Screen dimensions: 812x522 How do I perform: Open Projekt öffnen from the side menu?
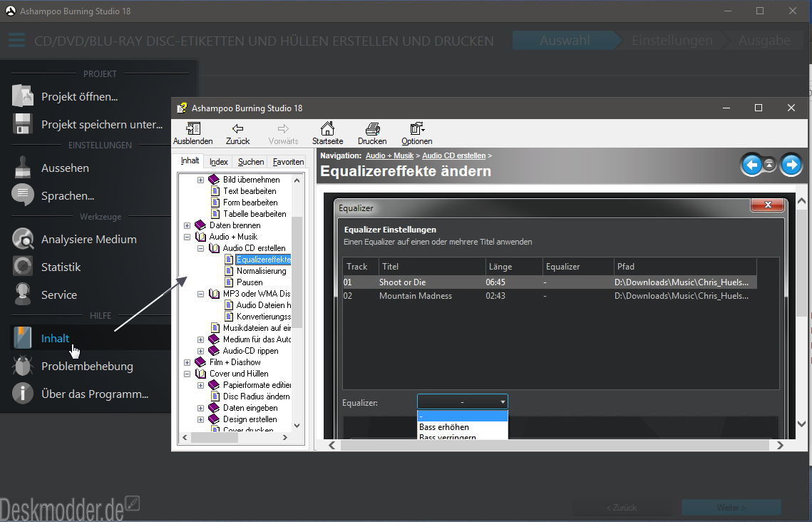pyautogui.click(x=79, y=96)
